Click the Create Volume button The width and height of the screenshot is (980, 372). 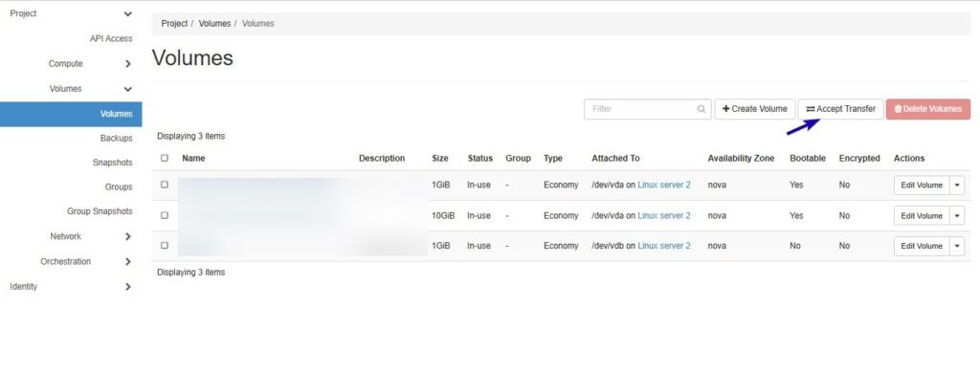(755, 109)
